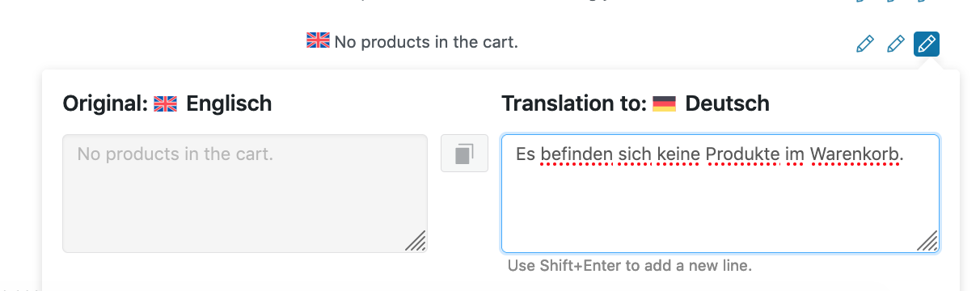The height and width of the screenshot is (291, 980).
Task: Click the German flag next to Deutsch
Action: [664, 103]
